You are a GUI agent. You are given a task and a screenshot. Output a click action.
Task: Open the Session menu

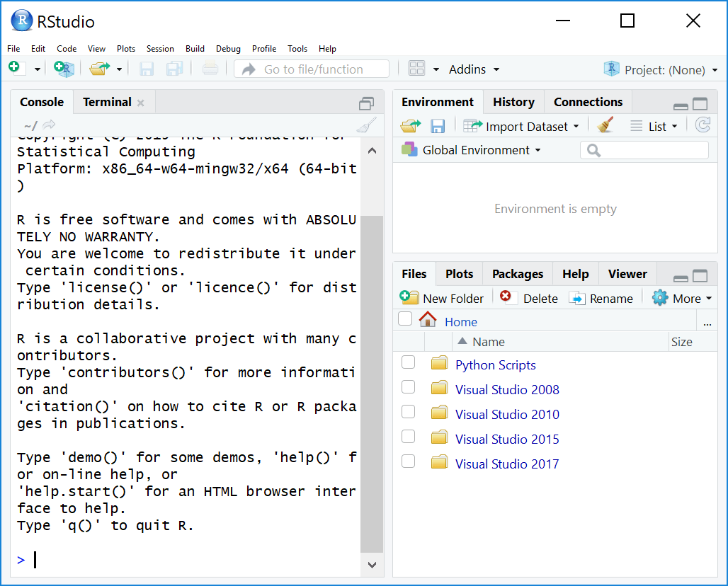[x=160, y=49]
